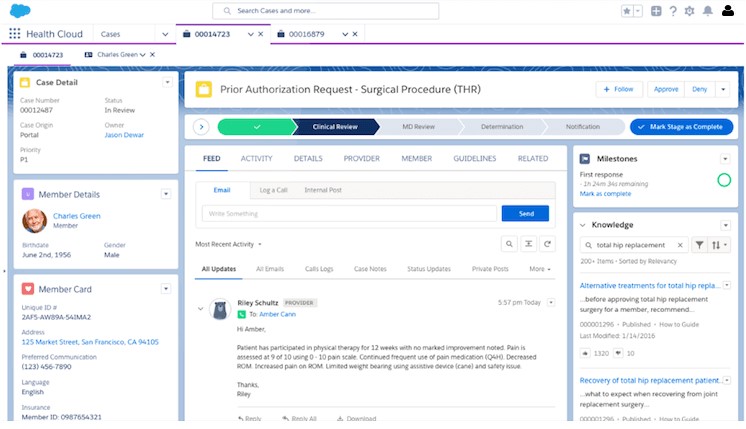This screenshot has height=429, width=746.
Task: Click the Charles Green member photo
Action: pyautogui.click(x=34, y=220)
